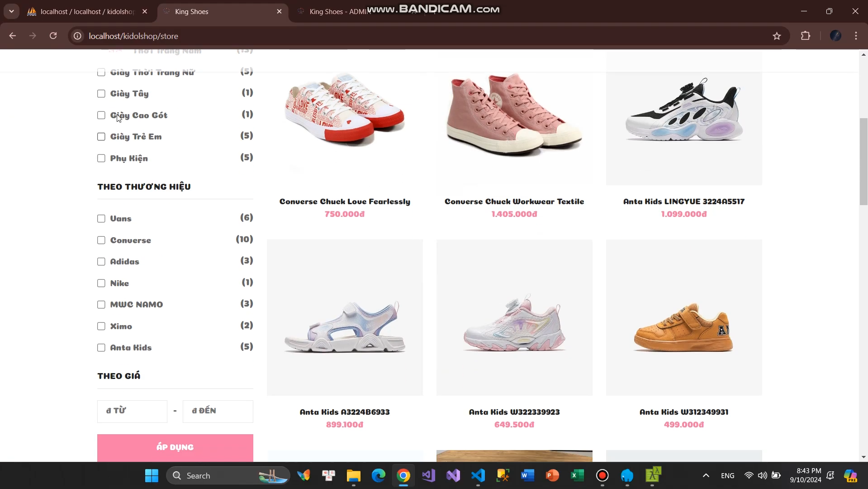This screenshot has width=868, height=489.
Task: Switch to Google Chrome in the taskbar
Action: pos(403,475)
